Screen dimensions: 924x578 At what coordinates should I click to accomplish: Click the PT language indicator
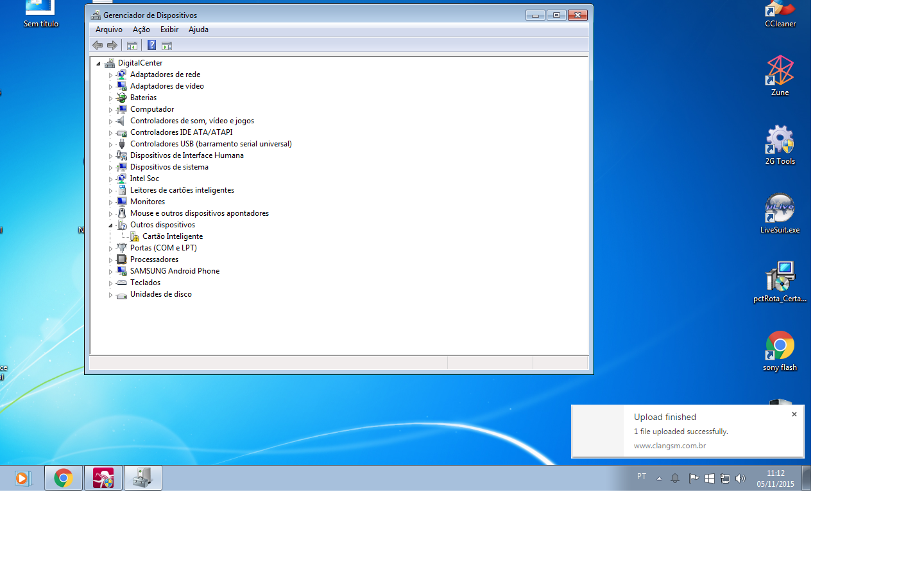click(642, 477)
